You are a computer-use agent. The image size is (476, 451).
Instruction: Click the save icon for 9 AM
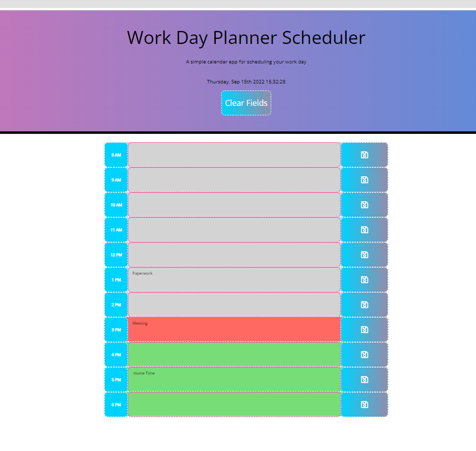364,179
